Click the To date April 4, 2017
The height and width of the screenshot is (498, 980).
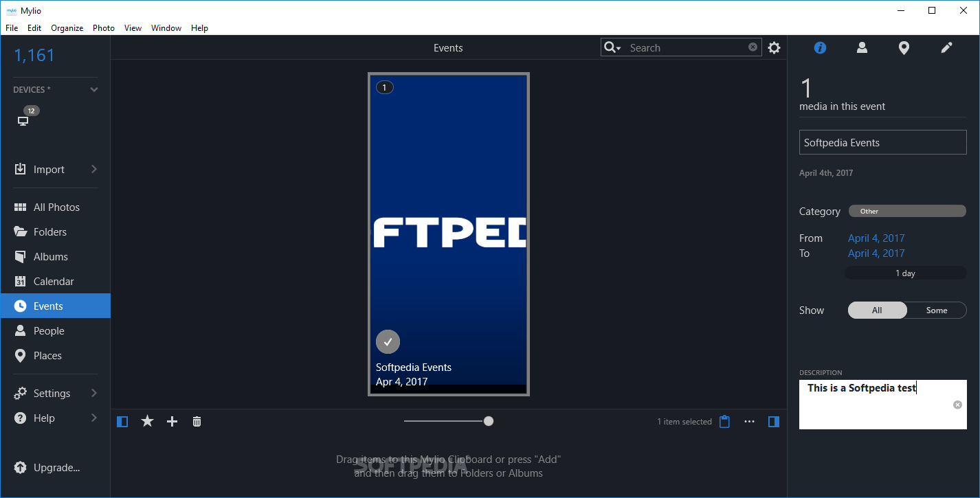876,253
